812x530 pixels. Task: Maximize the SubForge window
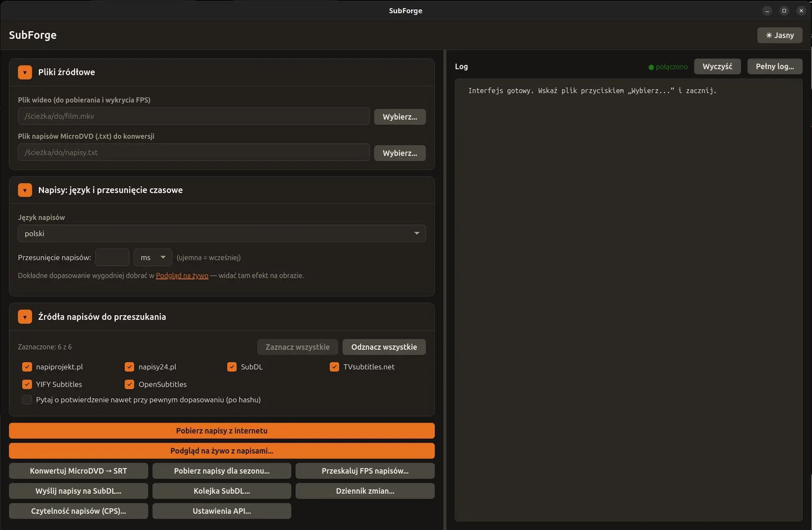[x=784, y=11]
